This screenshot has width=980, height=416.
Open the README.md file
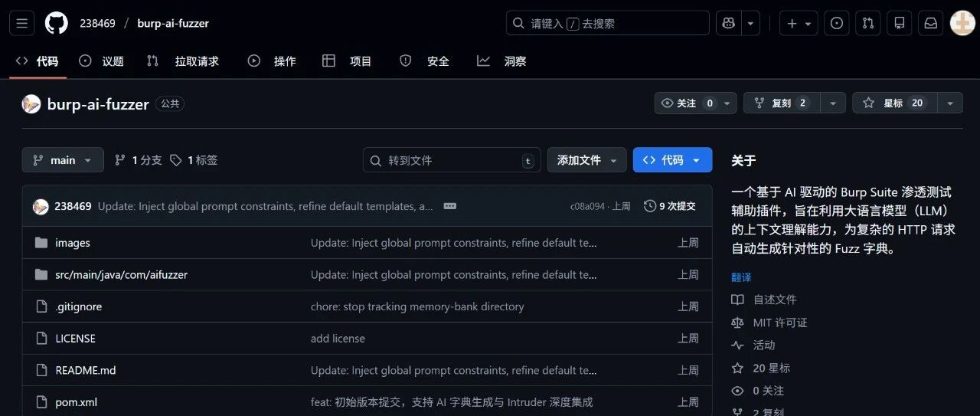(86, 370)
